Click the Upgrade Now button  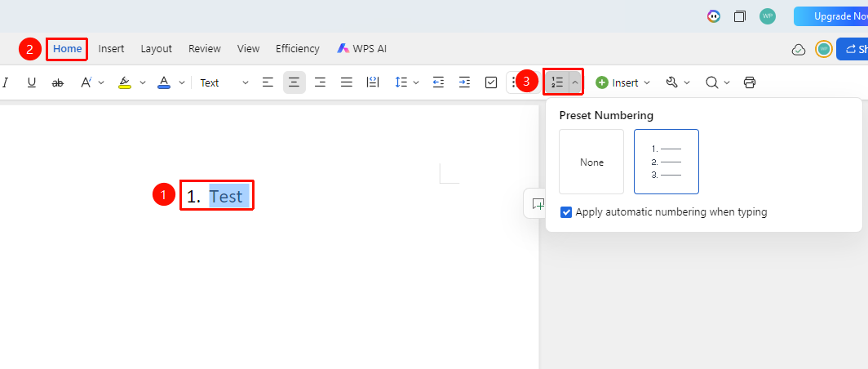(831, 16)
